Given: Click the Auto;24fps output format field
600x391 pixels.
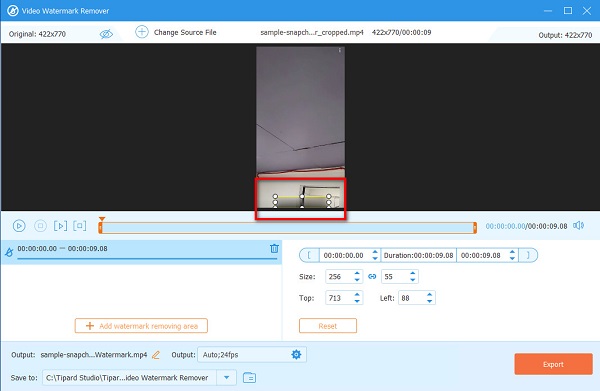Looking at the screenshot, I should coord(252,355).
